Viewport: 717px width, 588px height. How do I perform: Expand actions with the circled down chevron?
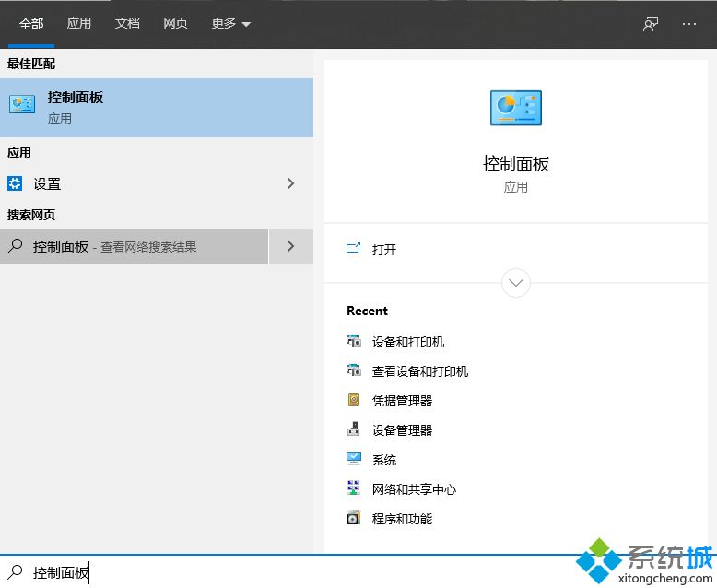(515, 282)
